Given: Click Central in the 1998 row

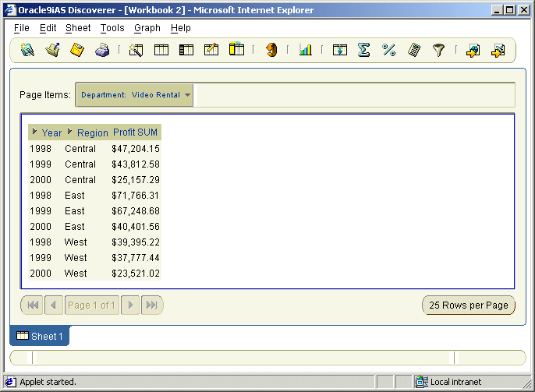Looking at the screenshot, I should 80,149.
